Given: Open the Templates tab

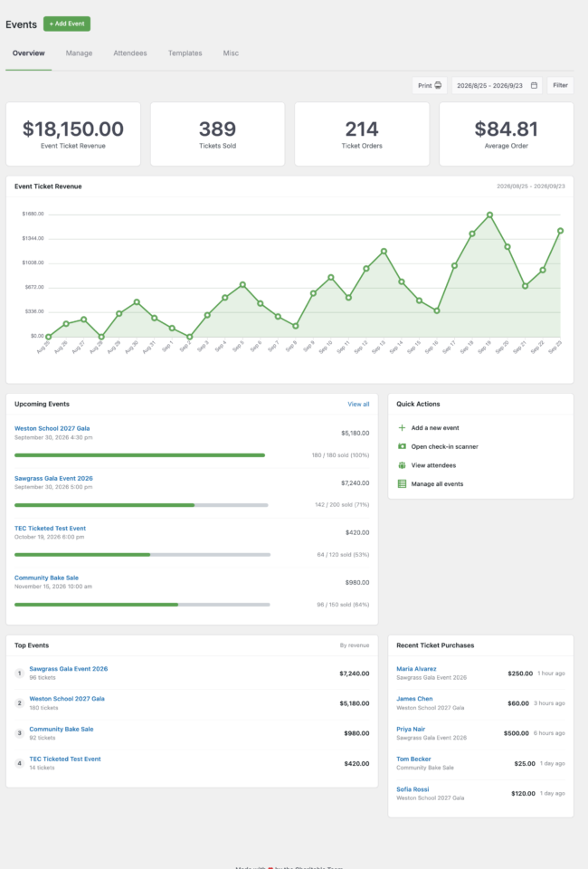Looking at the screenshot, I should 185,53.
